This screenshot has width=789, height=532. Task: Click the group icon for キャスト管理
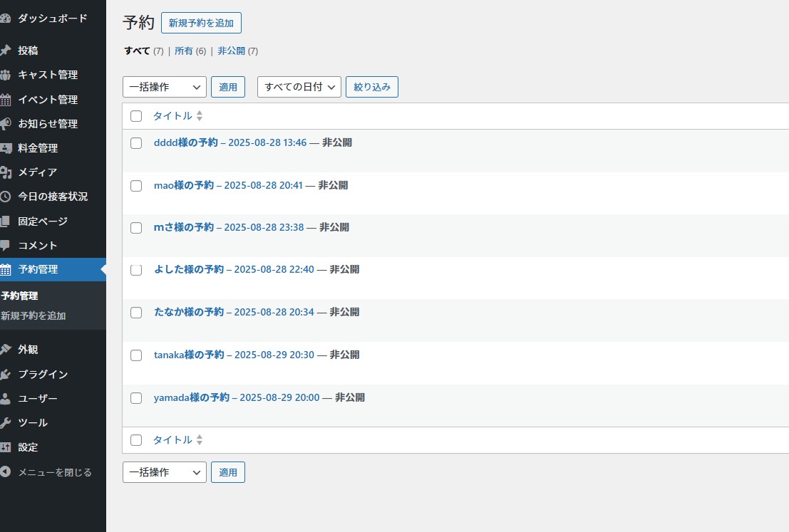click(6, 75)
